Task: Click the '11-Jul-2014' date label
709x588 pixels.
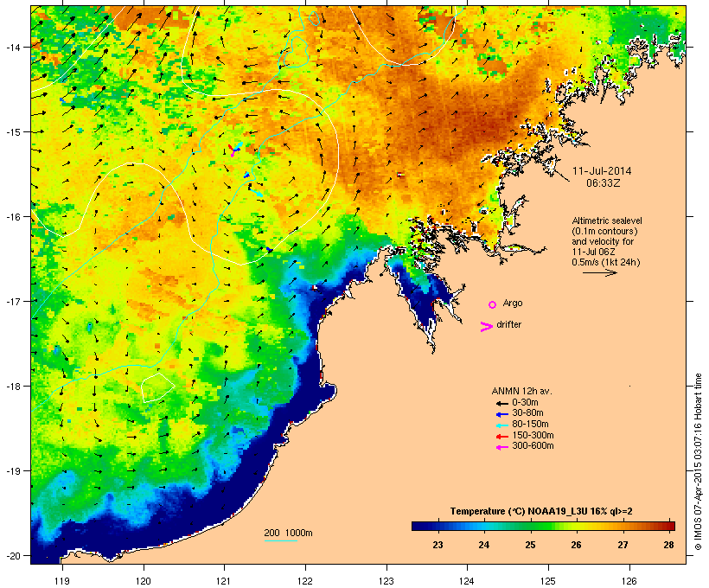Action: coord(602,171)
